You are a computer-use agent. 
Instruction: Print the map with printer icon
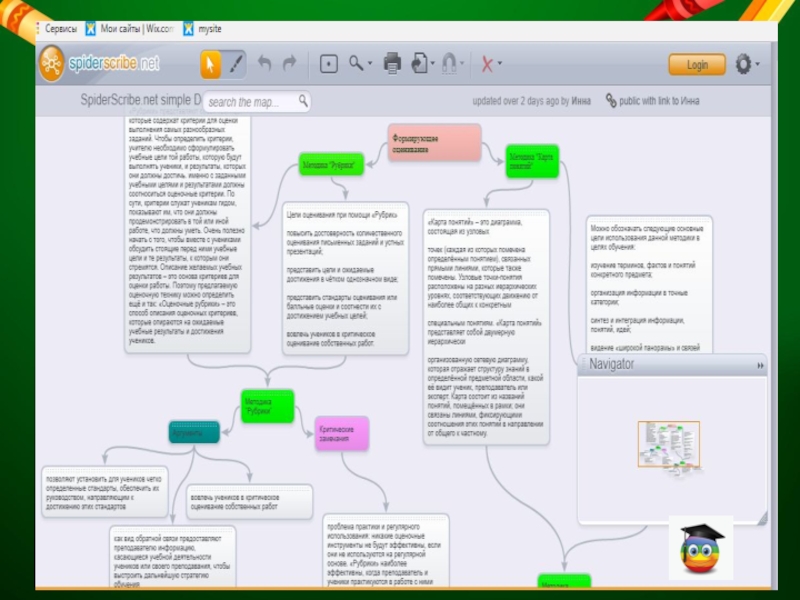click(392, 64)
